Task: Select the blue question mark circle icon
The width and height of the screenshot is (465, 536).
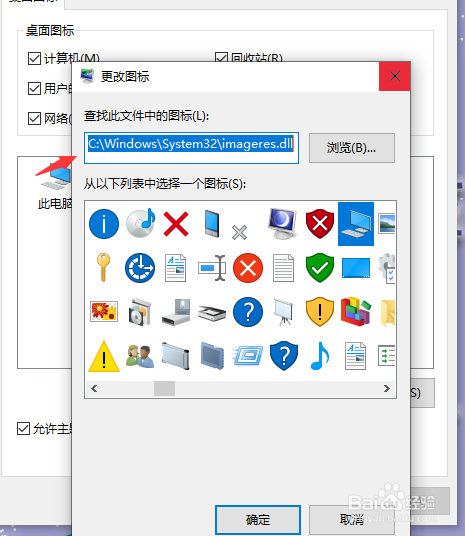Action: 248,312
